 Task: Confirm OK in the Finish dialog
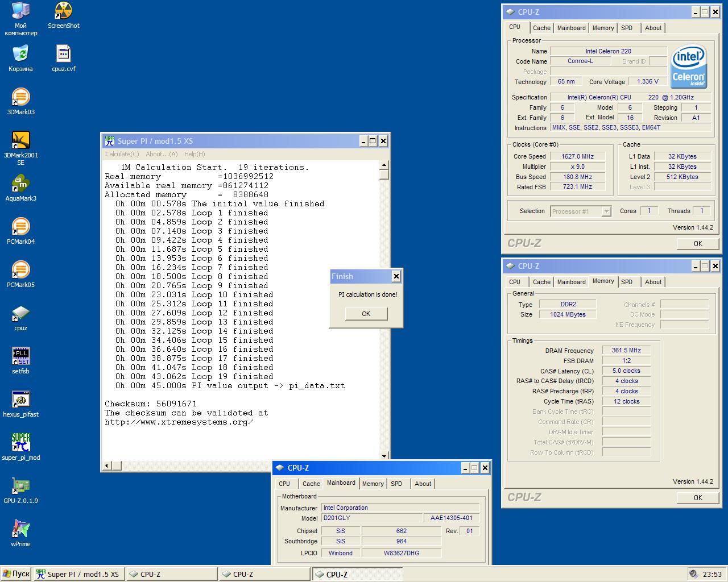(x=366, y=314)
